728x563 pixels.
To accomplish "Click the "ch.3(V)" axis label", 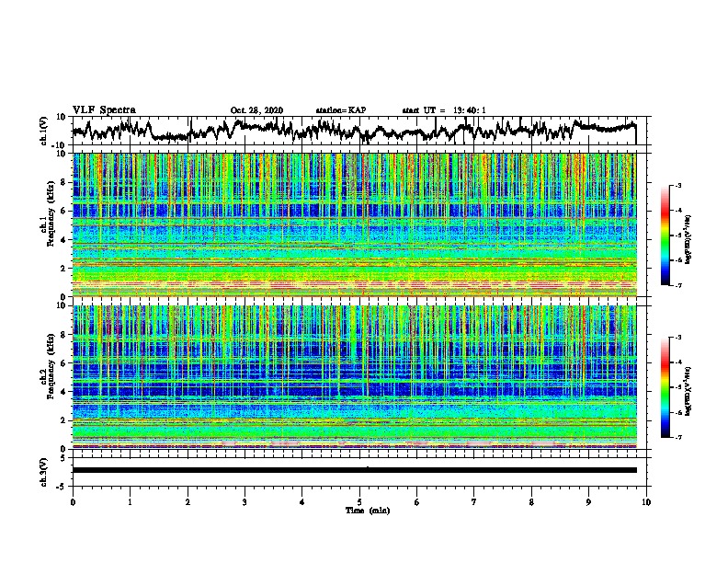I will pos(44,472).
